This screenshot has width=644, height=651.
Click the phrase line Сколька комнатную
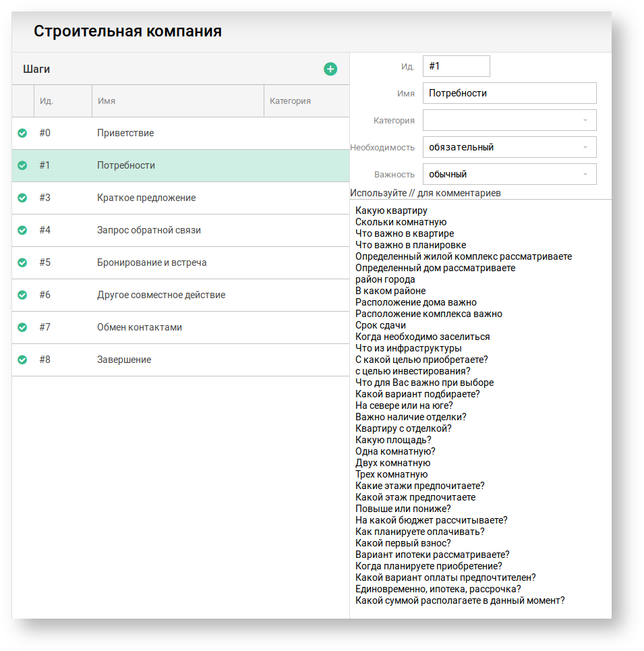coord(401,222)
